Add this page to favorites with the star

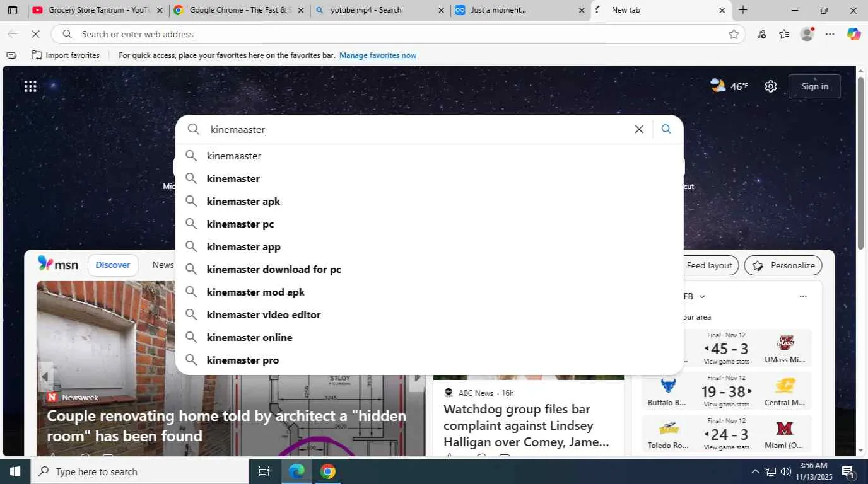(734, 34)
